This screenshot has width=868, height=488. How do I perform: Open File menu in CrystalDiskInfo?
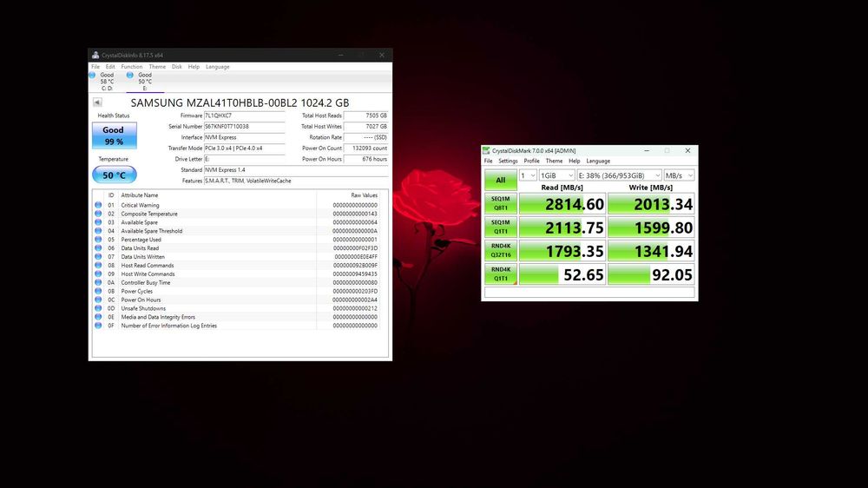click(x=95, y=67)
